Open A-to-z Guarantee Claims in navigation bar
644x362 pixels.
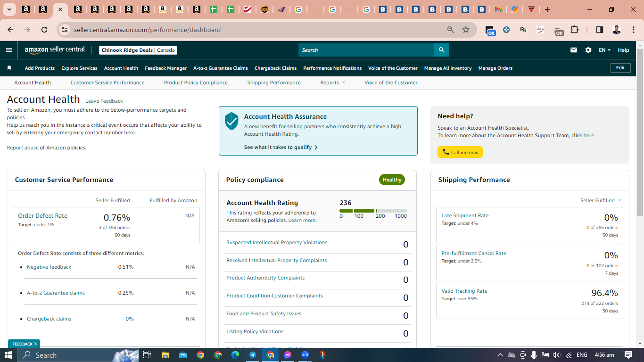[221, 68]
